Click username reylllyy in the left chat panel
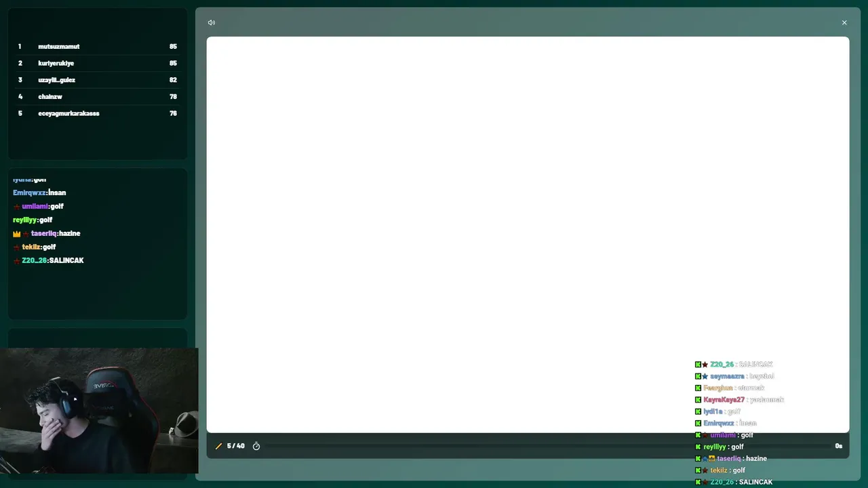This screenshot has width=868, height=488. click(24, 220)
